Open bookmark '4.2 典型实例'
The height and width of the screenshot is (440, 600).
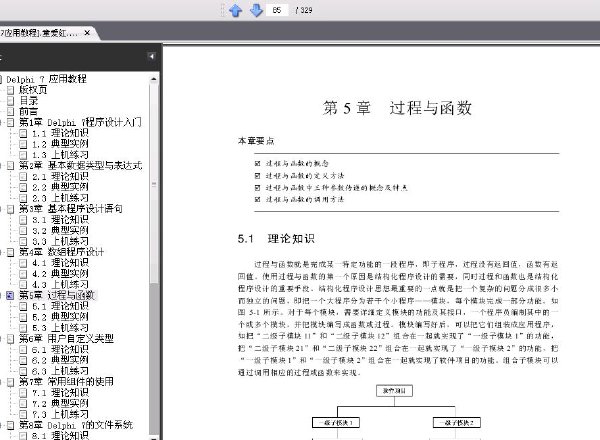tap(60, 274)
